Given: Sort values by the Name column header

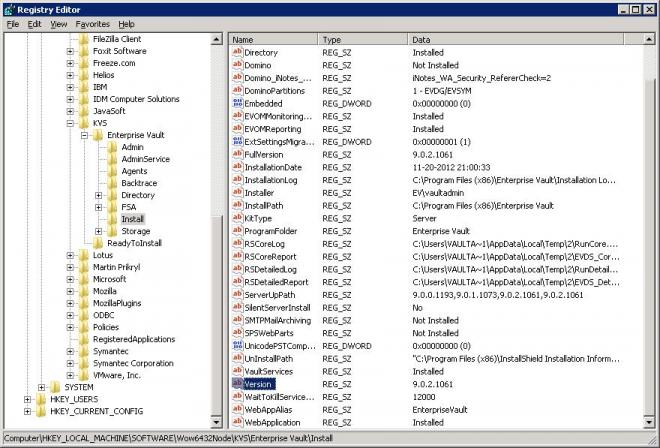Looking at the screenshot, I should (274, 40).
